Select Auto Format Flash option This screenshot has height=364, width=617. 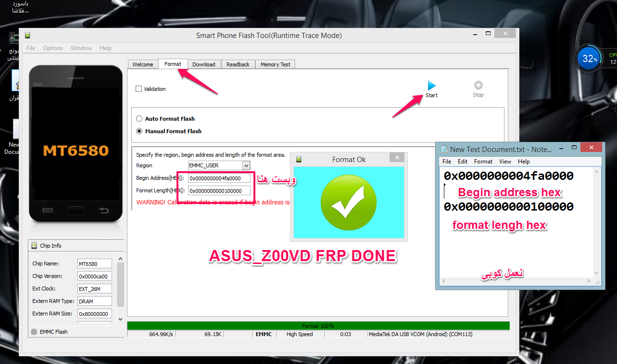pyautogui.click(x=139, y=119)
